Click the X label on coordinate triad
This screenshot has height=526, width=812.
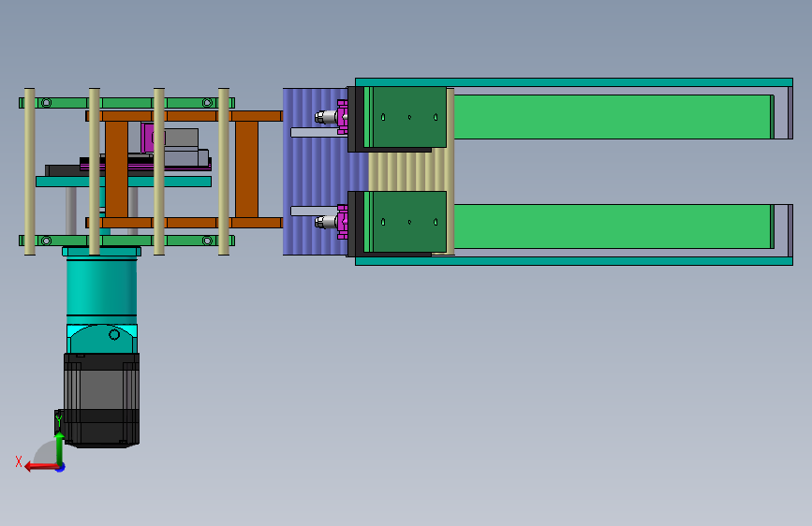click(19, 461)
